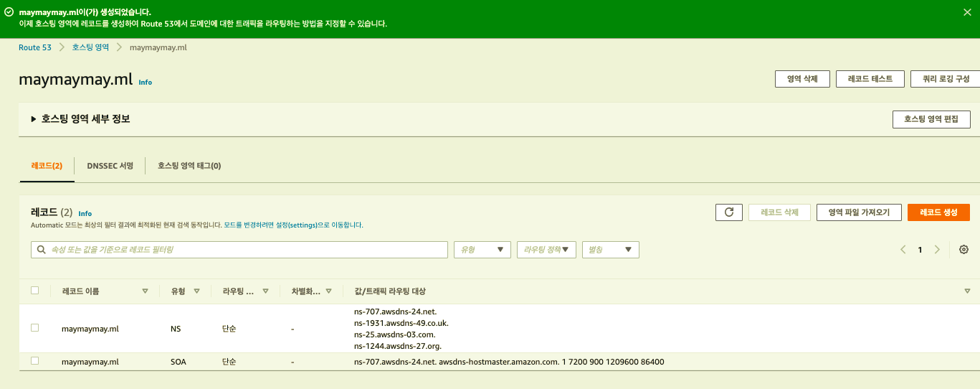This screenshot has width=980, height=389.
Task: Click page number 1 in pagination
Action: [x=920, y=250]
